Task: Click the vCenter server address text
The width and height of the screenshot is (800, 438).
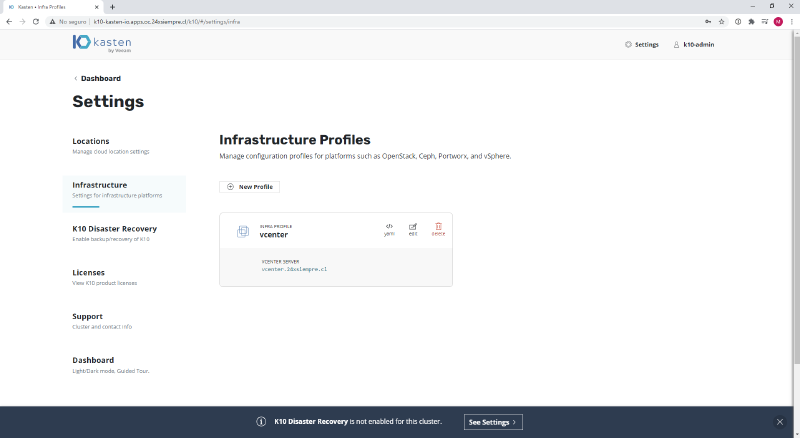Action: point(294,269)
